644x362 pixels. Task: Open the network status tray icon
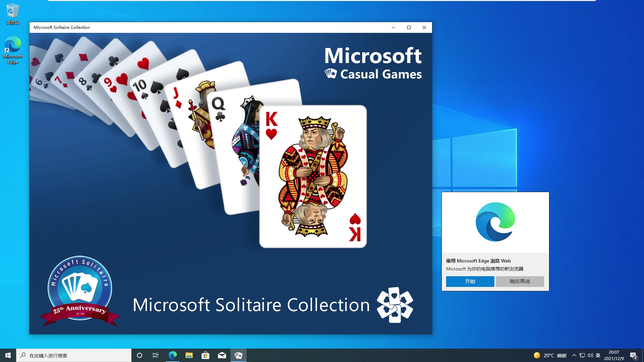(582, 355)
